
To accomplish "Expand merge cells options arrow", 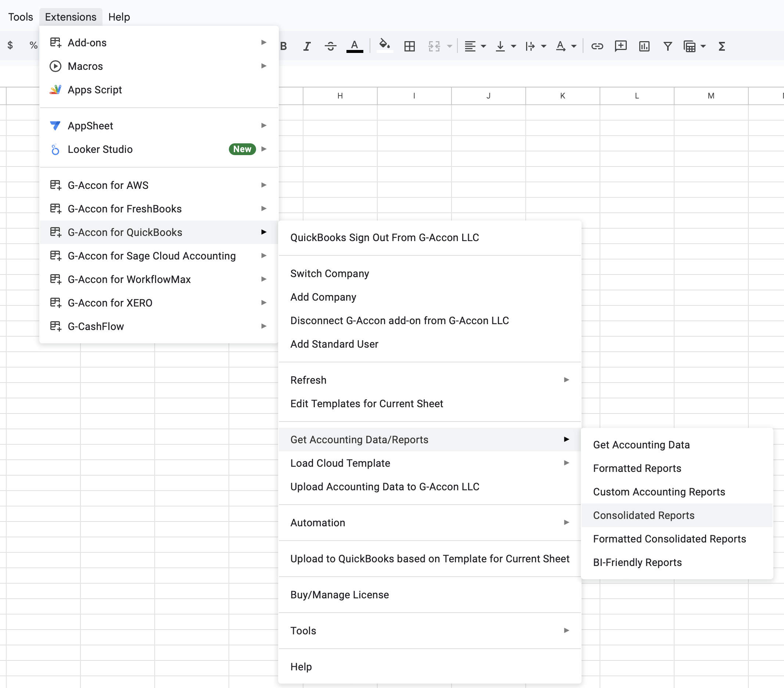I will point(450,46).
